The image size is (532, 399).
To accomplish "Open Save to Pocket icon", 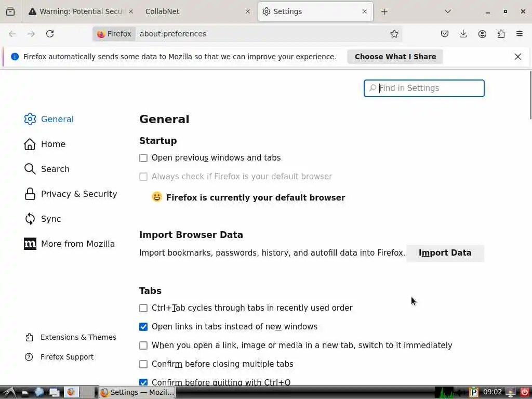I will click(x=445, y=34).
